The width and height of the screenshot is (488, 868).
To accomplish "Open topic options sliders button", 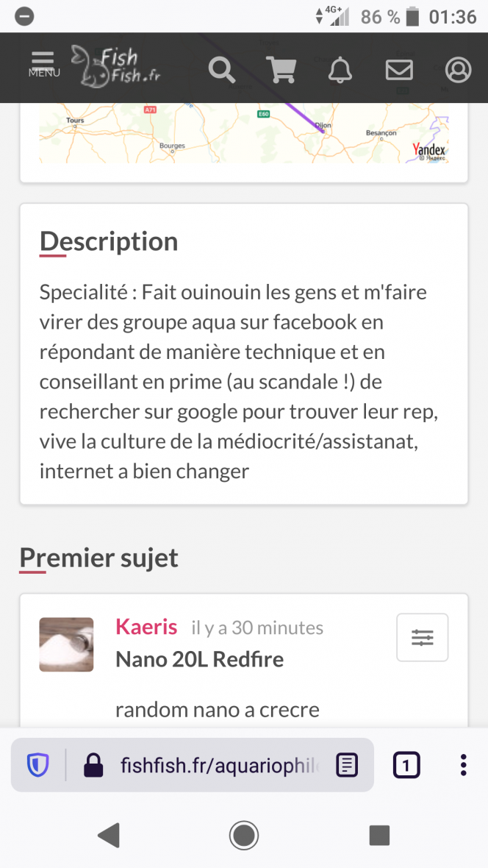I will coord(423,638).
